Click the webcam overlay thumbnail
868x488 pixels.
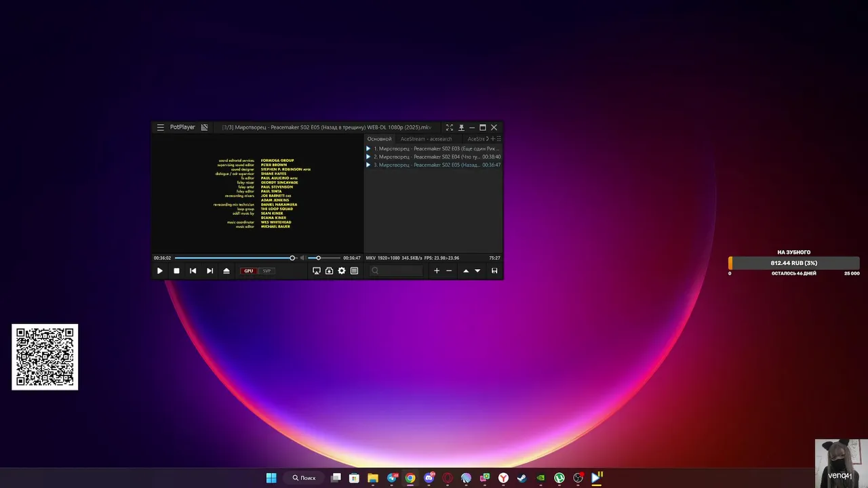[x=841, y=464]
